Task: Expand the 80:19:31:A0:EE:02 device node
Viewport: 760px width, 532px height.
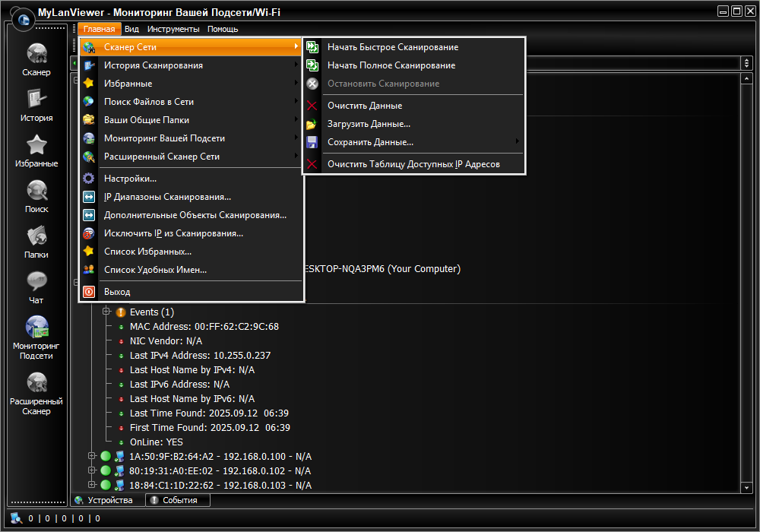Action: click(x=92, y=470)
